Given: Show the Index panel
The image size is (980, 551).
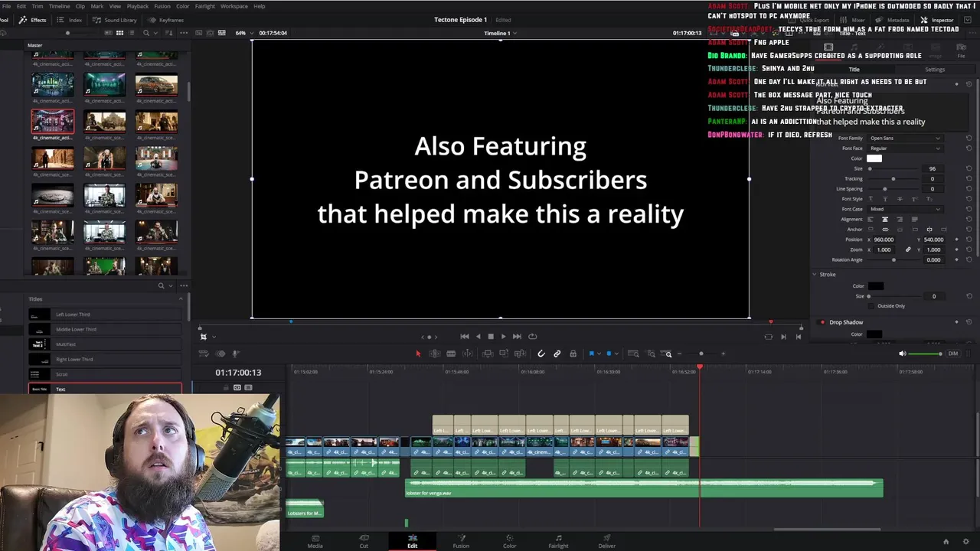Looking at the screenshot, I should pos(70,20).
